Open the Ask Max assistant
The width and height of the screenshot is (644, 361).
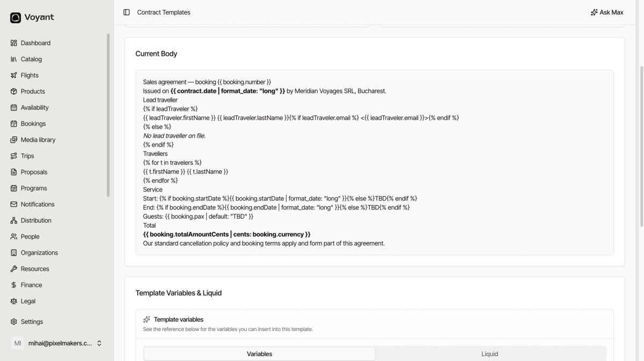click(x=607, y=12)
